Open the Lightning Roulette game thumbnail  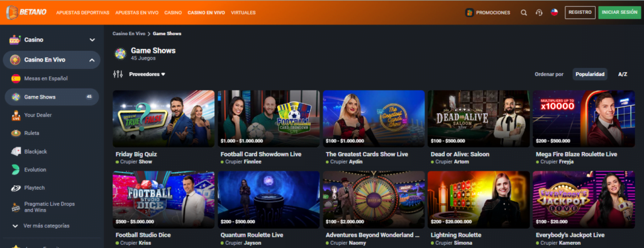479,200
